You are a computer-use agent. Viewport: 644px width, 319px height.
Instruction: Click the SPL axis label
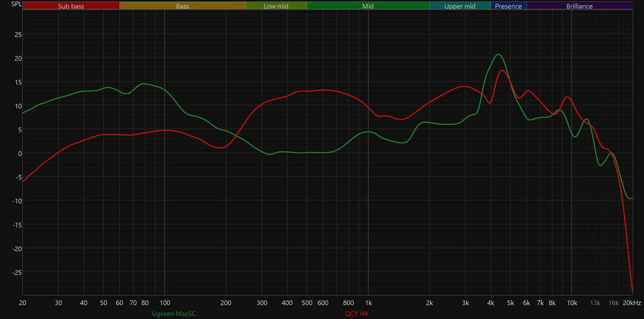pyautogui.click(x=16, y=4)
